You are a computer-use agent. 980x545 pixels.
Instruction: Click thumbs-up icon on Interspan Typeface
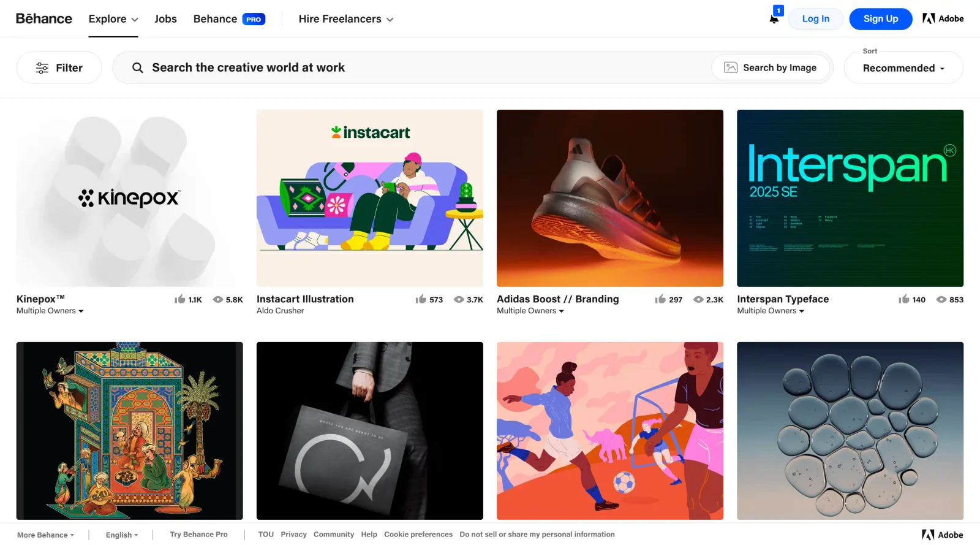click(x=904, y=299)
